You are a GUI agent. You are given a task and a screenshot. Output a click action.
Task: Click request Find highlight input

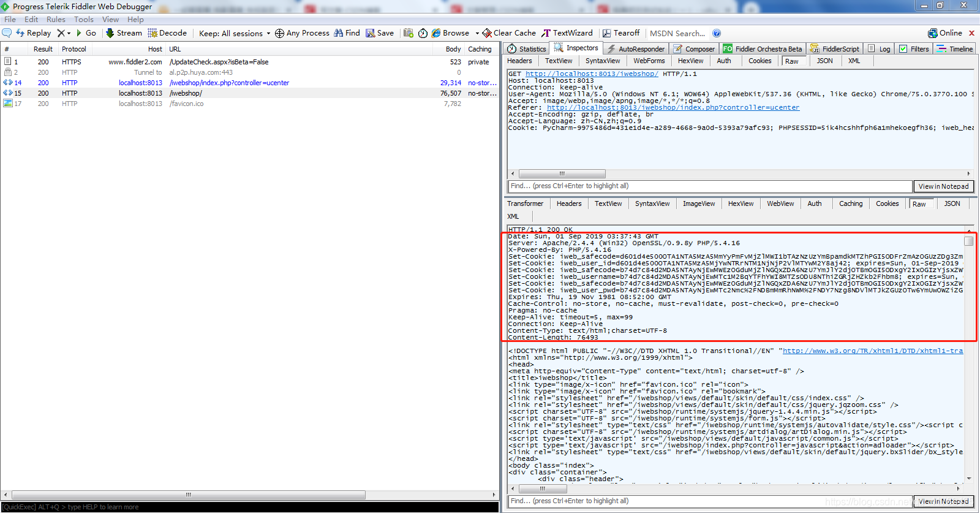[x=710, y=186]
